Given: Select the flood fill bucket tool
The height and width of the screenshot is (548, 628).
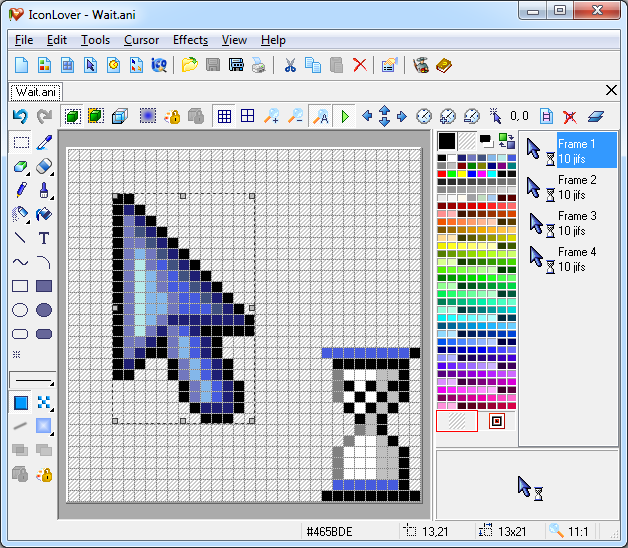Looking at the screenshot, I should [x=44, y=214].
